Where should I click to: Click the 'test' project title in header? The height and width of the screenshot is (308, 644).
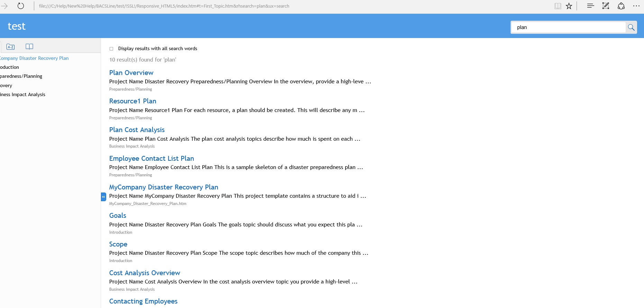pyautogui.click(x=17, y=26)
